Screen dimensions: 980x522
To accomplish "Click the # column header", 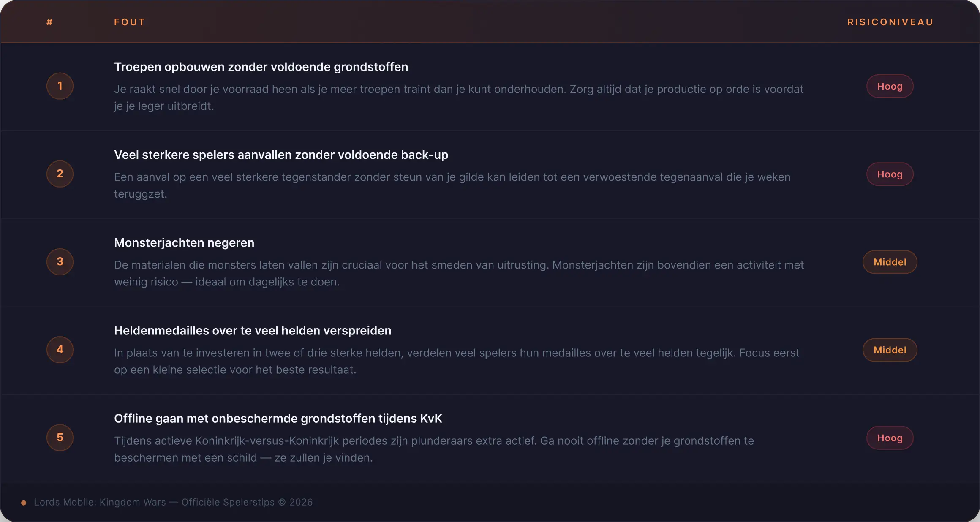I will click(x=50, y=22).
